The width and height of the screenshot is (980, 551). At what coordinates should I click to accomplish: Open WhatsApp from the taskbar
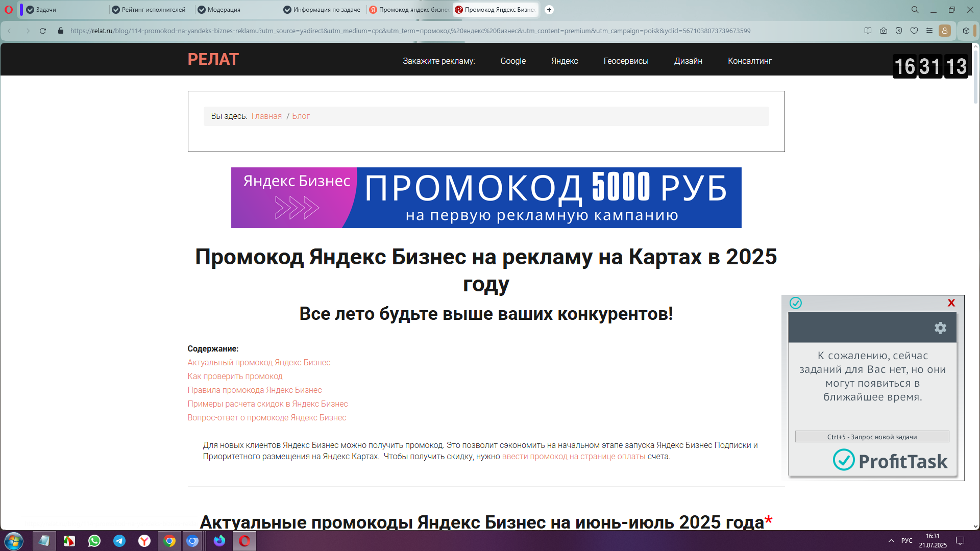(x=94, y=541)
